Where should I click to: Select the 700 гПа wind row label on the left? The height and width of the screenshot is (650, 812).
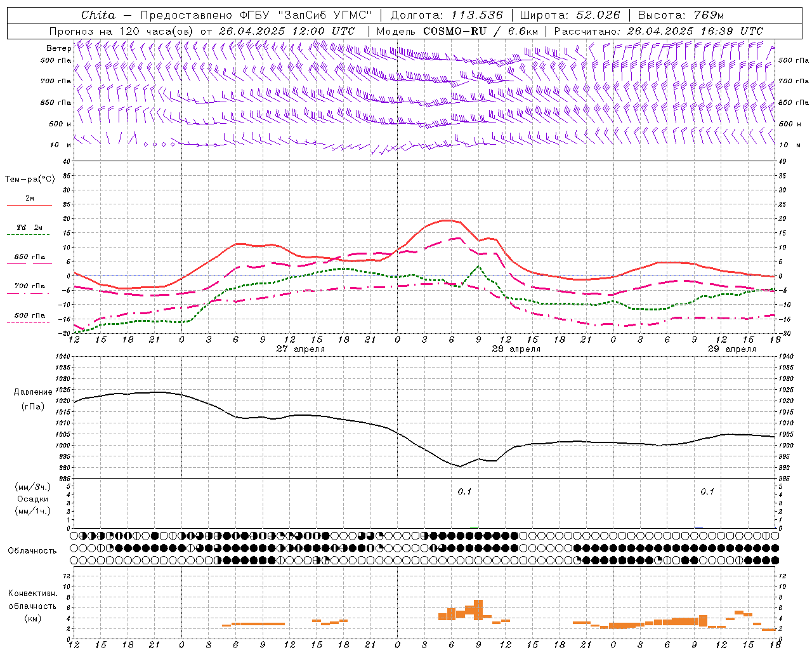click(56, 81)
